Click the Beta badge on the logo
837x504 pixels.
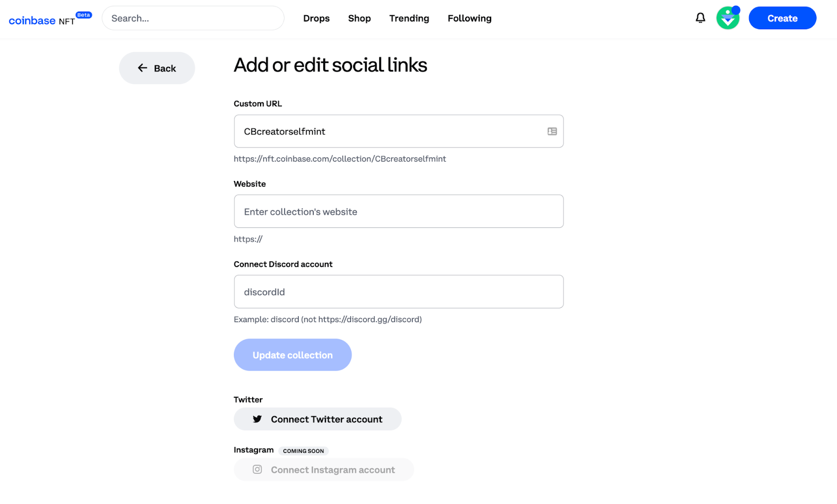[x=84, y=15]
